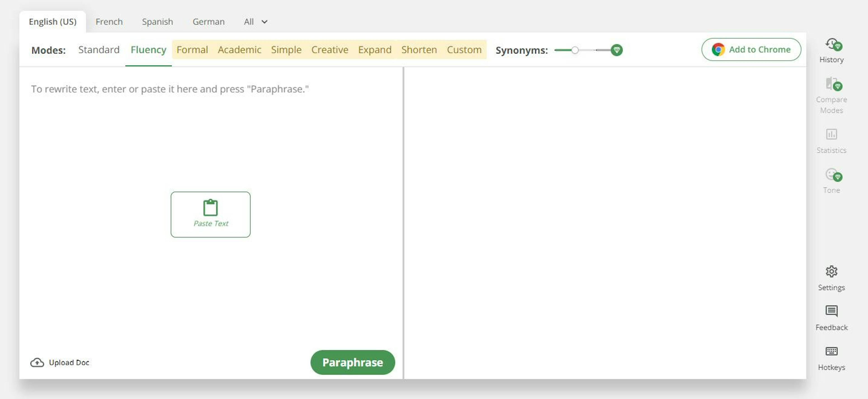Select the Academic mode tab

tap(240, 49)
